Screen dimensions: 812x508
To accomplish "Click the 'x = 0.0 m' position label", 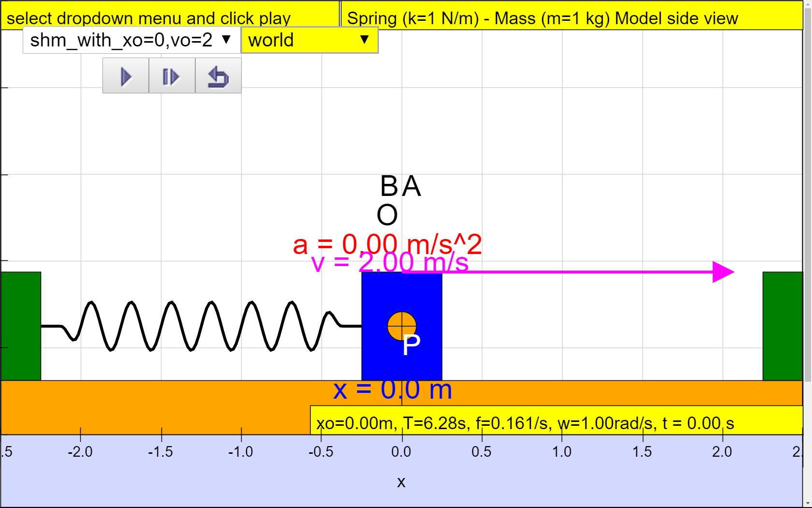I will coord(392,389).
